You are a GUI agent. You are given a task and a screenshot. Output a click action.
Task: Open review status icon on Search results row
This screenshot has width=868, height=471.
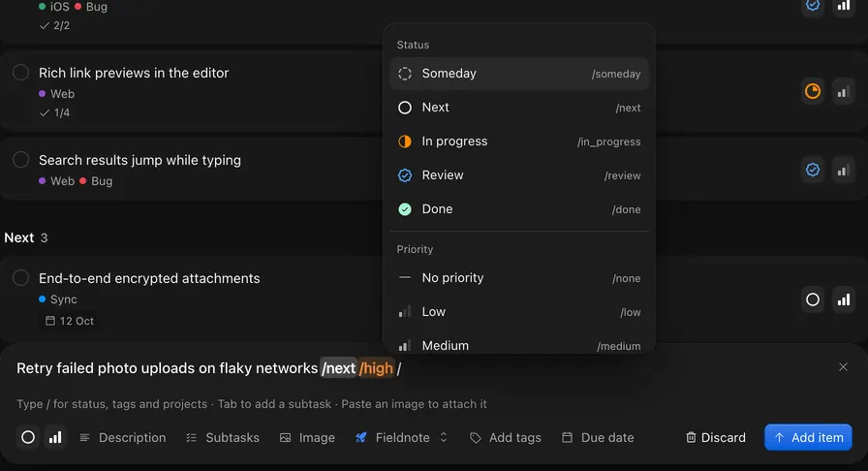click(x=812, y=171)
